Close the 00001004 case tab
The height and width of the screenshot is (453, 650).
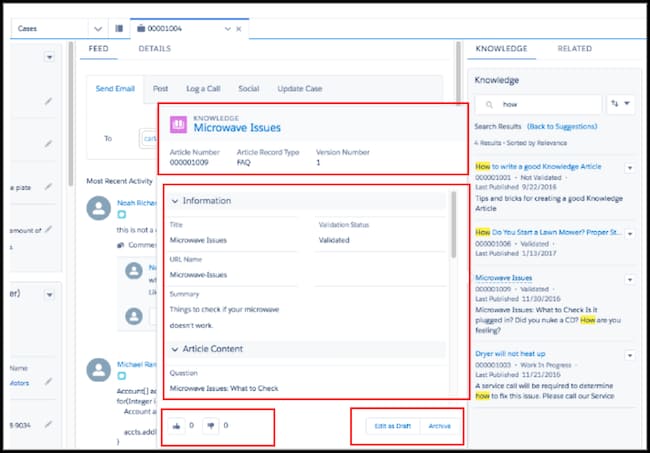238,29
